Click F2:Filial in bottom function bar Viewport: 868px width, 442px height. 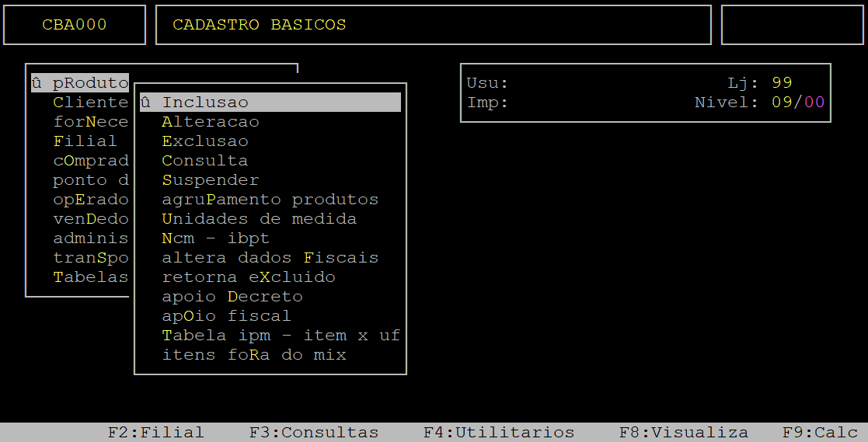[x=156, y=432]
